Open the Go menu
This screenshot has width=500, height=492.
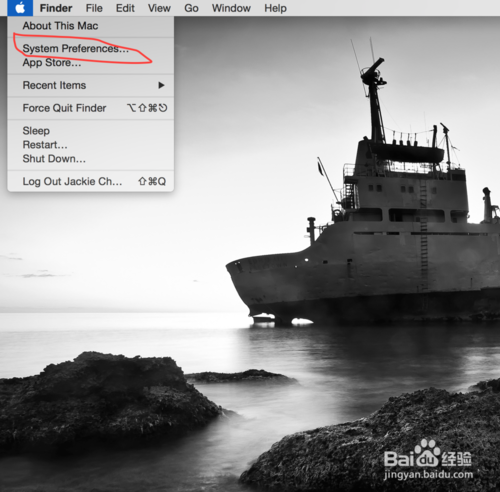click(x=191, y=8)
